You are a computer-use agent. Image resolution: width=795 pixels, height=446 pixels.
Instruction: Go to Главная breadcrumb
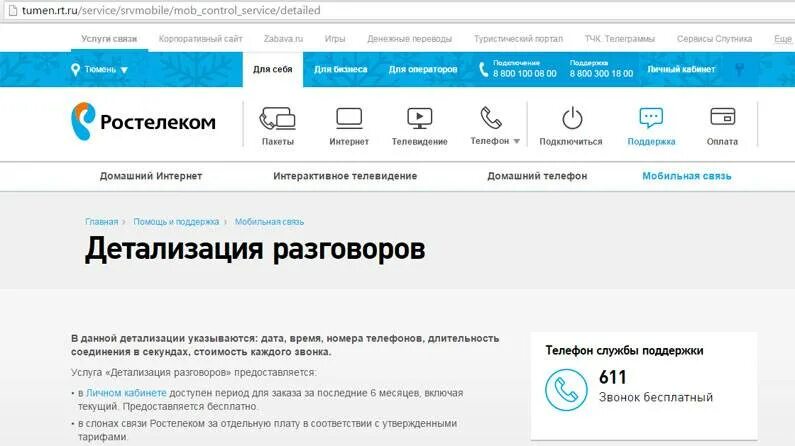coord(101,222)
